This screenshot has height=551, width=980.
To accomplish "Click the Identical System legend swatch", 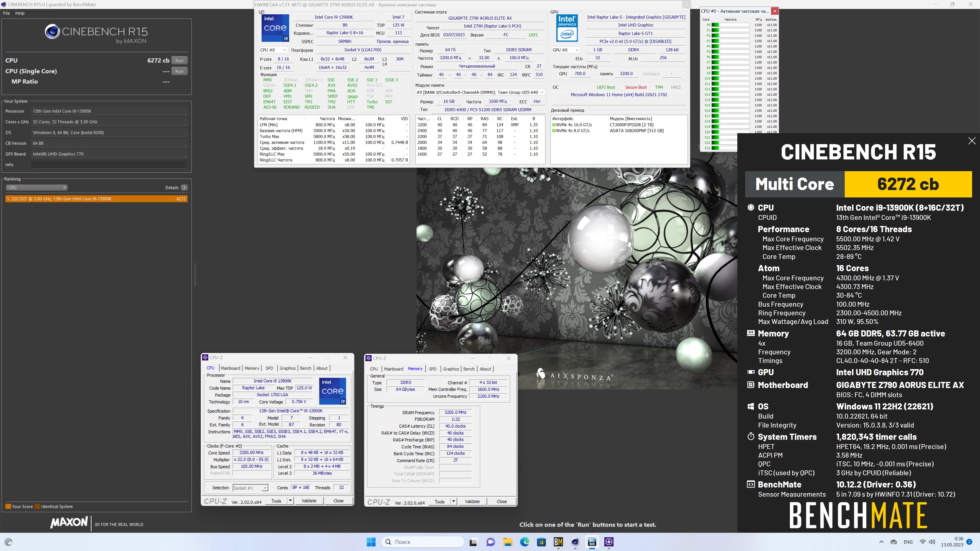I will tap(37, 507).
